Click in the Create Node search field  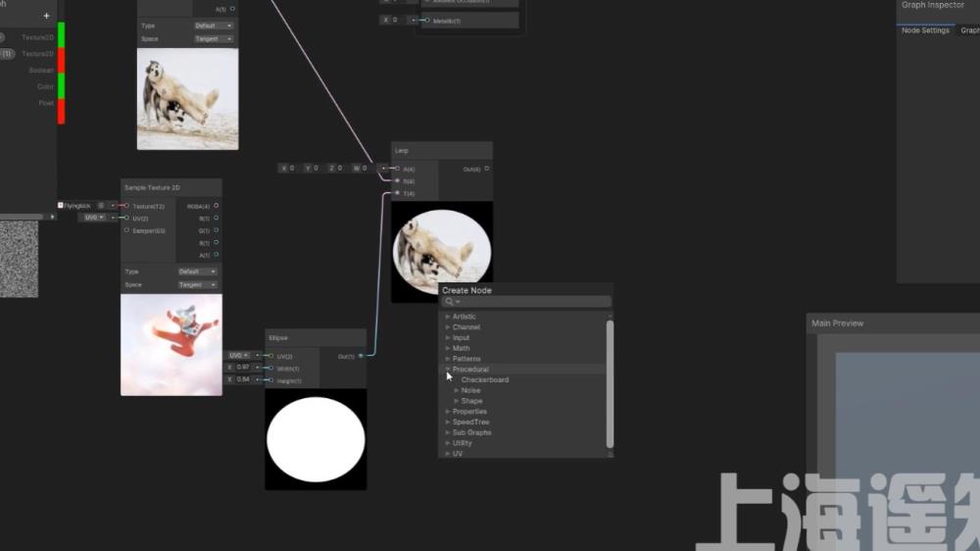526,301
